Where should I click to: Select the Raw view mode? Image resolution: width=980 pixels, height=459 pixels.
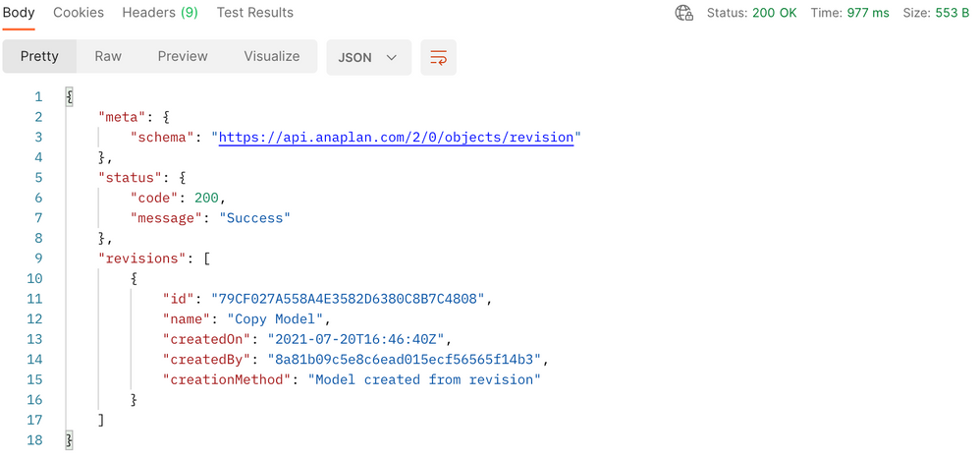pyautogui.click(x=108, y=56)
